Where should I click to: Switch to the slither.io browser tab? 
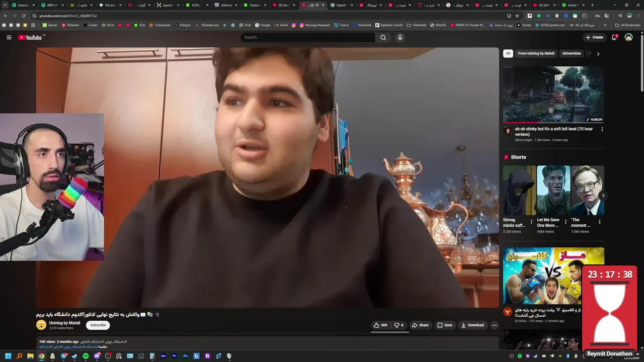[225, 5]
